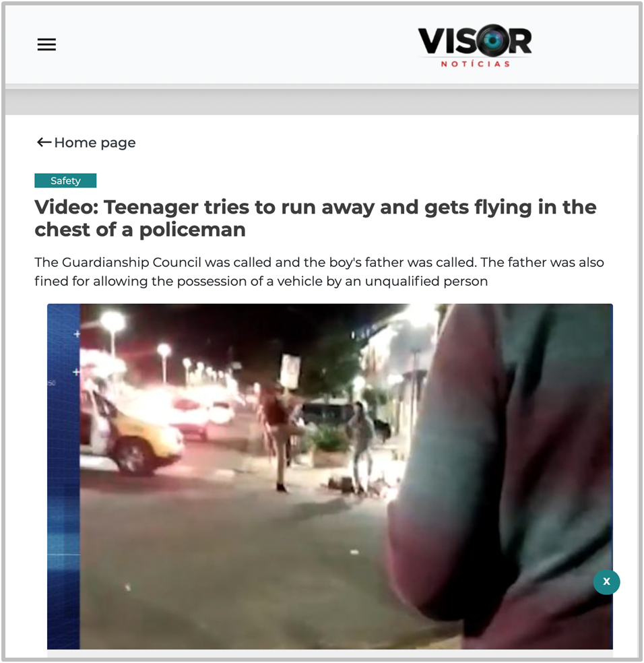Click the VISOR logo in the header
This screenshot has height=663, width=644.
pyautogui.click(x=475, y=46)
